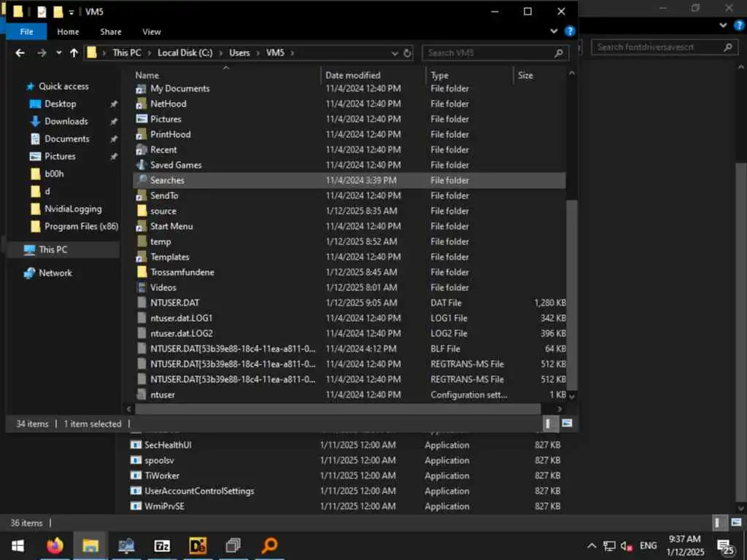
Task: Select ntuser configuration settings file icon
Action: point(141,394)
